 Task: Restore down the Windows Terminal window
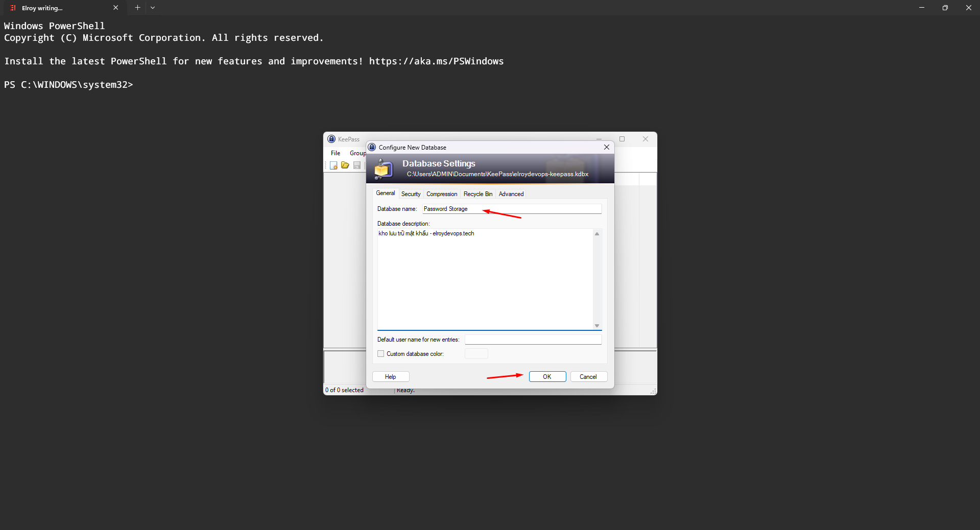[945, 8]
